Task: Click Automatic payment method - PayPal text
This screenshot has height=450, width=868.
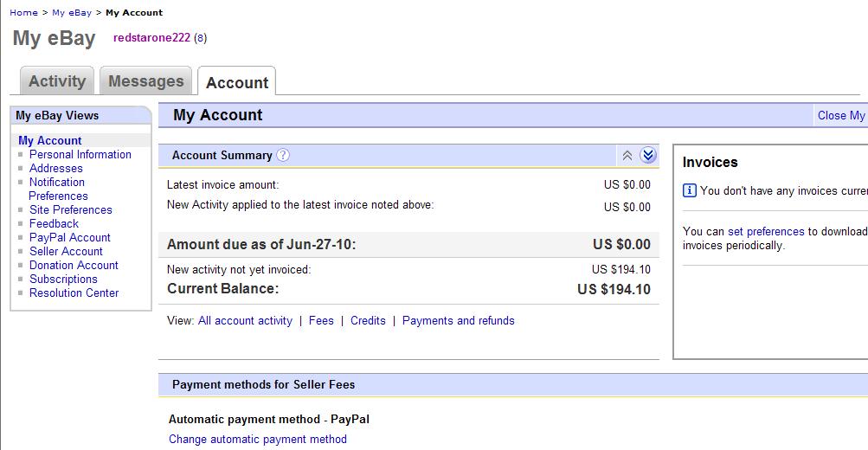Action: (x=269, y=419)
